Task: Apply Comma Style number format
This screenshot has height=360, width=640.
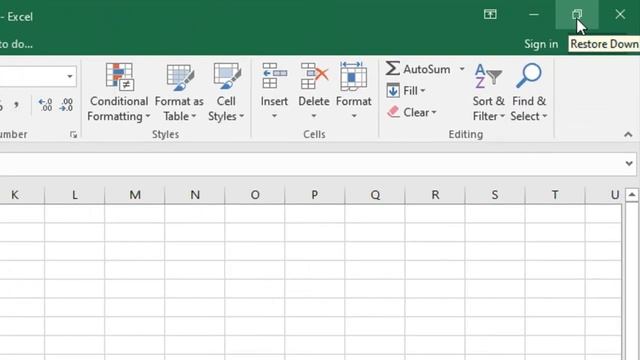Action: click(16, 105)
